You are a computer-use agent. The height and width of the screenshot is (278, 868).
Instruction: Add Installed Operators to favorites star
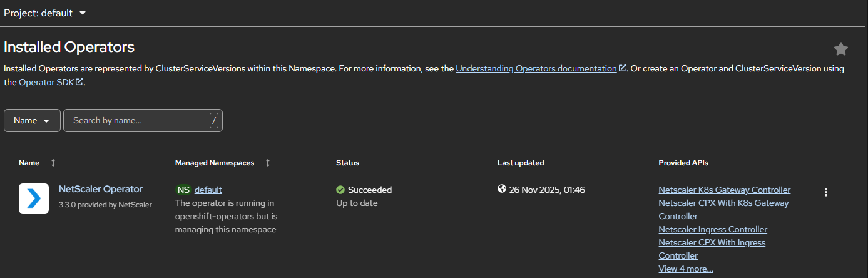coord(840,49)
